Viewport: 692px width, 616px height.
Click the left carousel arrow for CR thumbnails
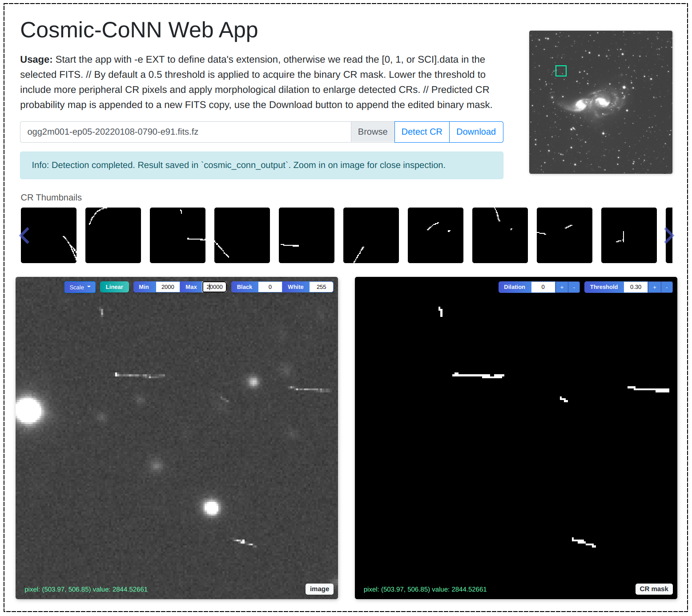pyautogui.click(x=24, y=236)
